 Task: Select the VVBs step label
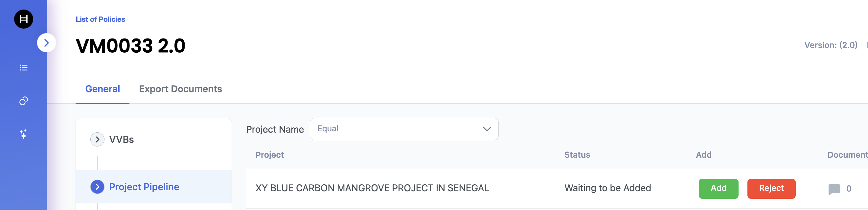coord(121,140)
